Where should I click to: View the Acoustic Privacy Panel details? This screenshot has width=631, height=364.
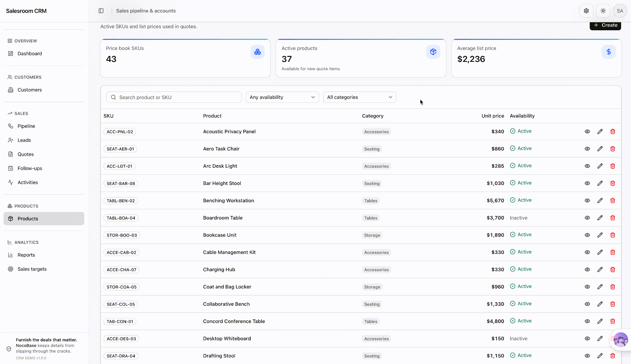(x=587, y=131)
